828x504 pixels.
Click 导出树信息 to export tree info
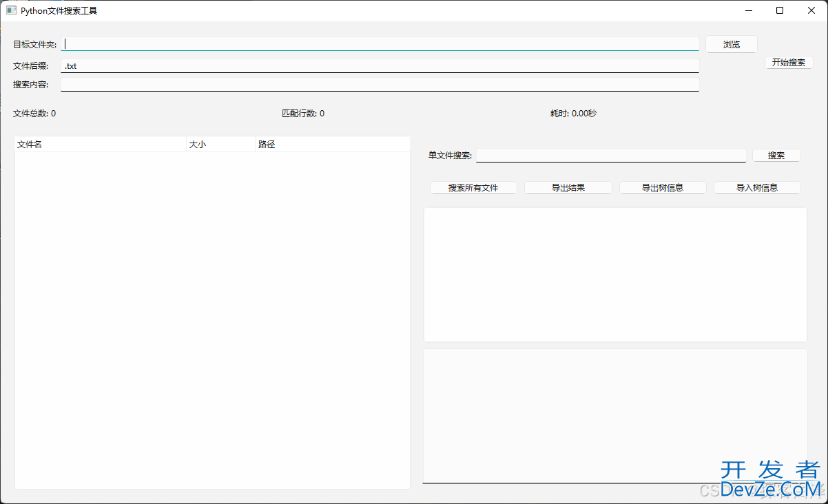(x=663, y=188)
